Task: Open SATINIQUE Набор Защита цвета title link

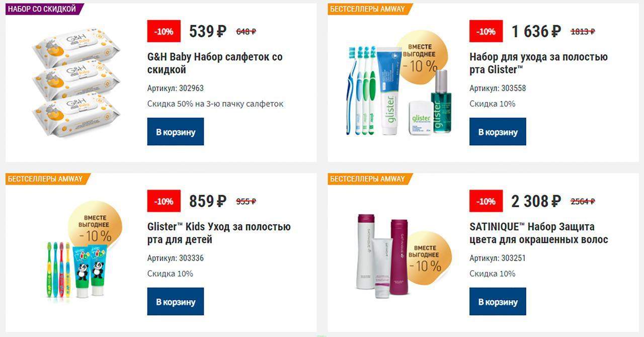Action: 539,233
